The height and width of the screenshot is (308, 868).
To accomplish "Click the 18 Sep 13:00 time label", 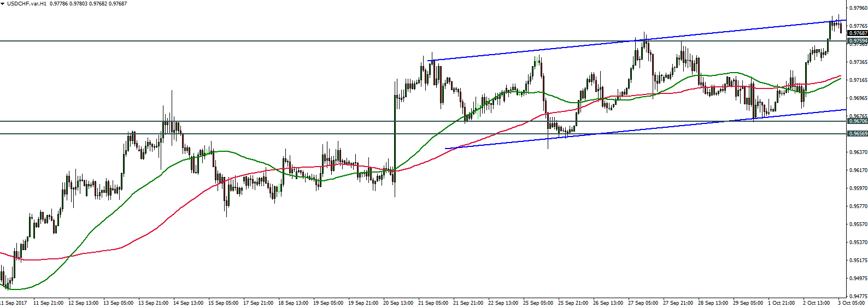I will (293, 303).
